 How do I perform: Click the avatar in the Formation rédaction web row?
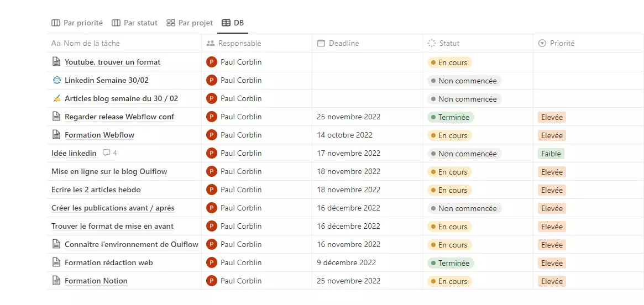tap(212, 262)
